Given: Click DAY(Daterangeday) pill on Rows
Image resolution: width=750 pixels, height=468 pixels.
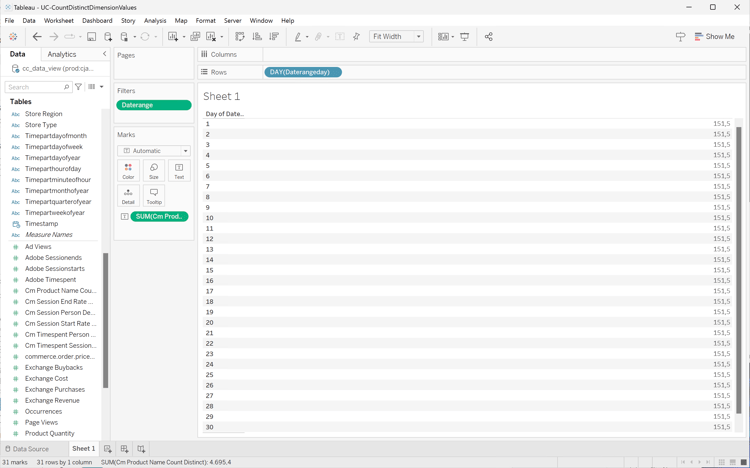Looking at the screenshot, I should coord(303,72).
